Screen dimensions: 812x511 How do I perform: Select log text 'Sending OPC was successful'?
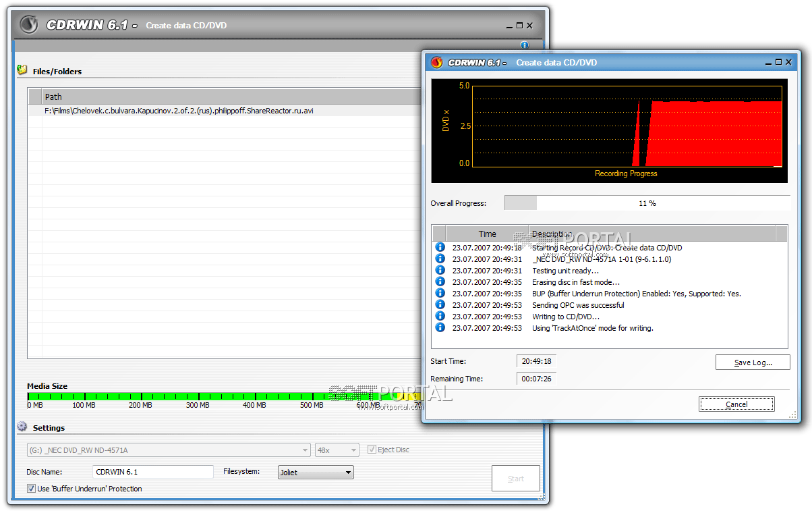(578, 305)
